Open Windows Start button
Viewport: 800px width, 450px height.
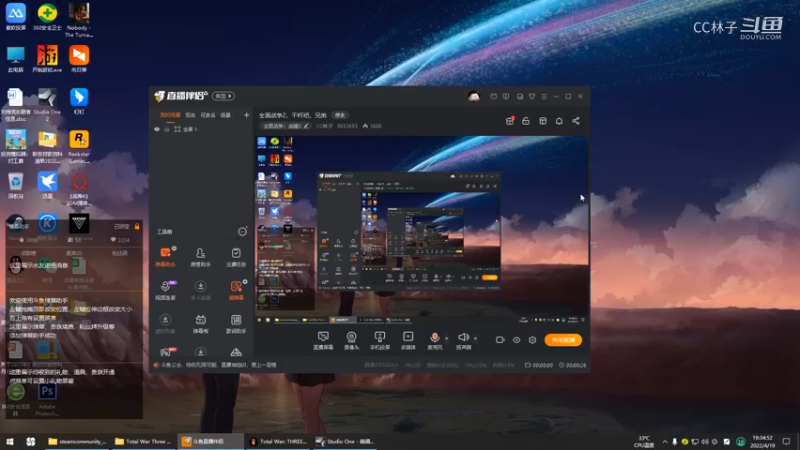point(10,441)
